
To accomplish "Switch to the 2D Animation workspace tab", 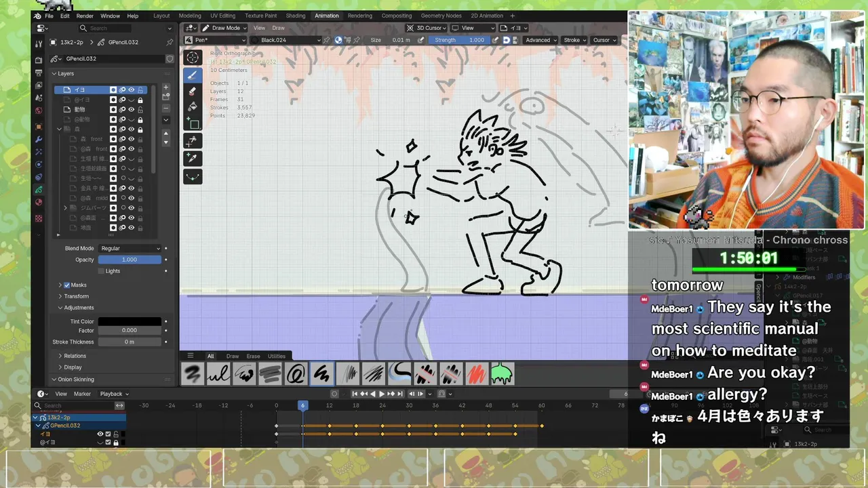I will pos(487,16).
